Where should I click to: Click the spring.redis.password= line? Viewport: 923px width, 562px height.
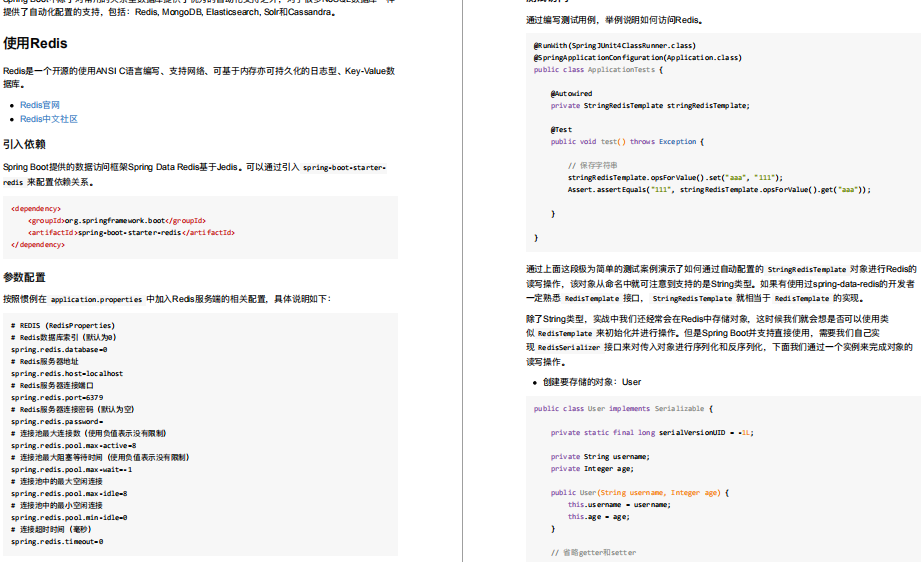[57, 422]
